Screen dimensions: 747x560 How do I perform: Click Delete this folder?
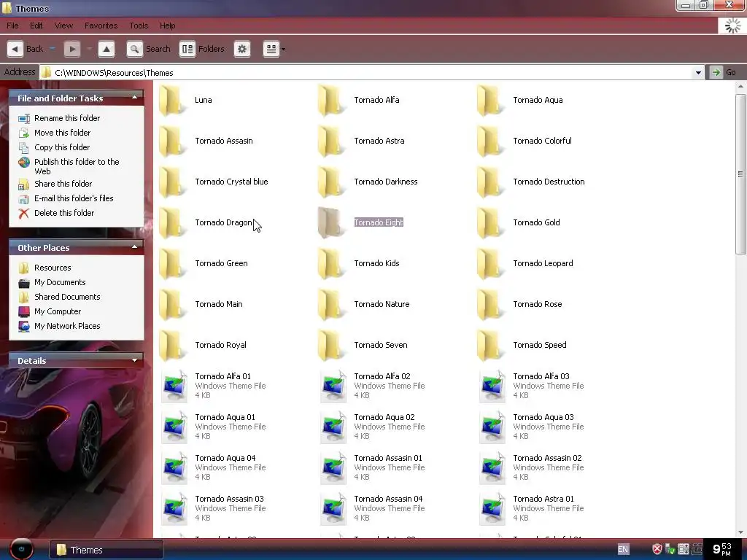click(x=64, y=214)
